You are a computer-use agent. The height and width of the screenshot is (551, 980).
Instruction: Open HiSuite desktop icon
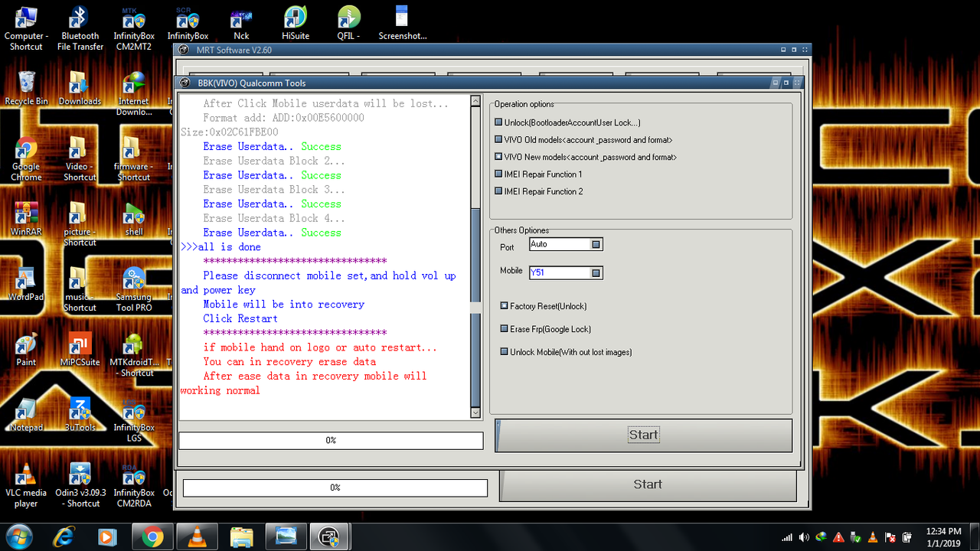click(295, 24)
